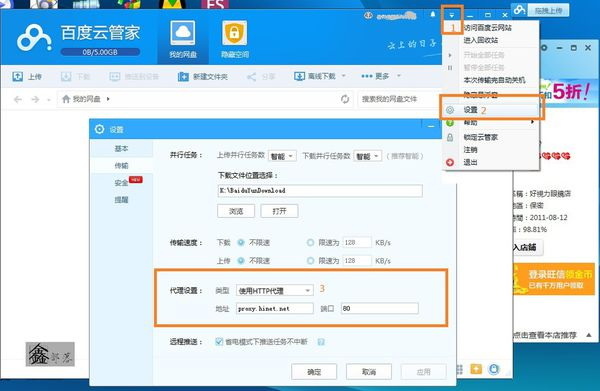Click the red exit icon beside 退出
This screenshot has height=391, width=600.
point(450,162)
